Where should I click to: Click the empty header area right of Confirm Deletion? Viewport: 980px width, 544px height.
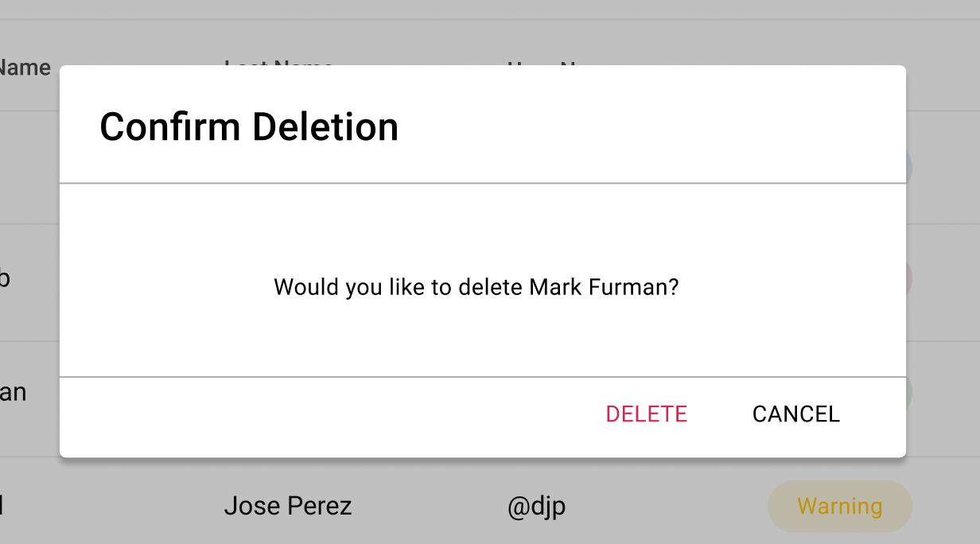[x=652, y=126]
